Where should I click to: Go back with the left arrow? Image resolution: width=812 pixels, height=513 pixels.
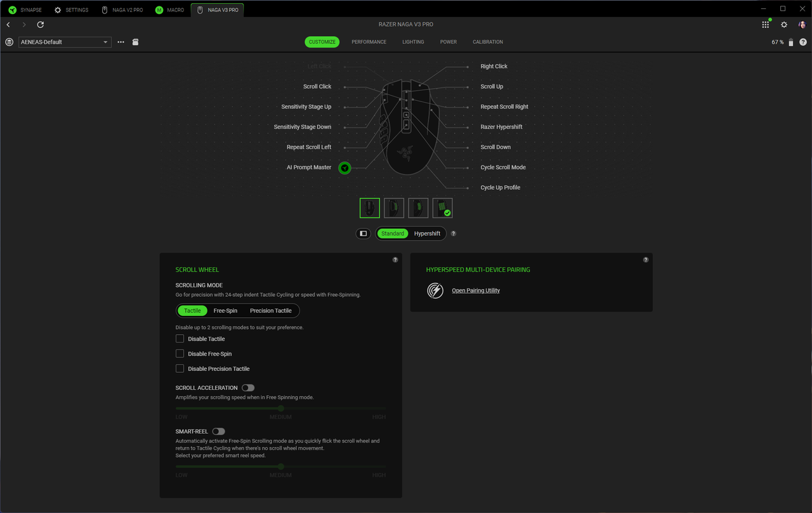(x=8, y=25)
